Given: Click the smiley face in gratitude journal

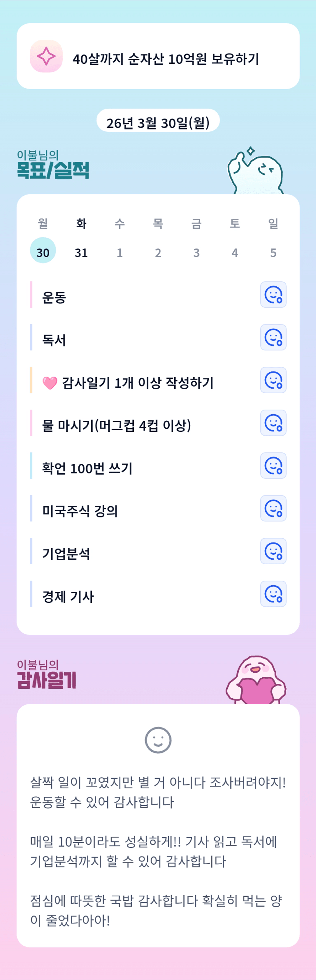Looking at the screenshot, I should (x=158, y=740).
